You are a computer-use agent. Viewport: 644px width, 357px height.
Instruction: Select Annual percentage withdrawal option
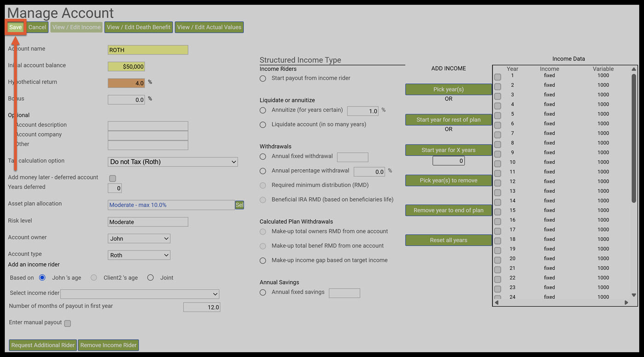tap(263, 171)
